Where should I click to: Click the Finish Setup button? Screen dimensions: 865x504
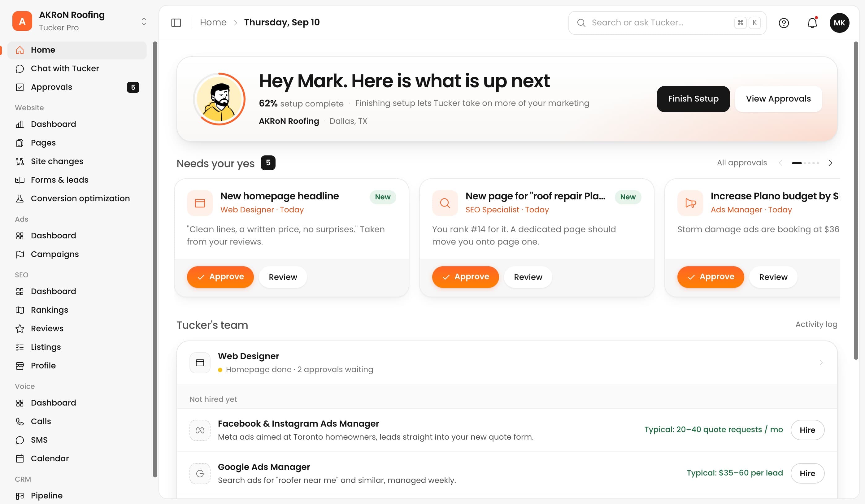click(x=693, y=99)
